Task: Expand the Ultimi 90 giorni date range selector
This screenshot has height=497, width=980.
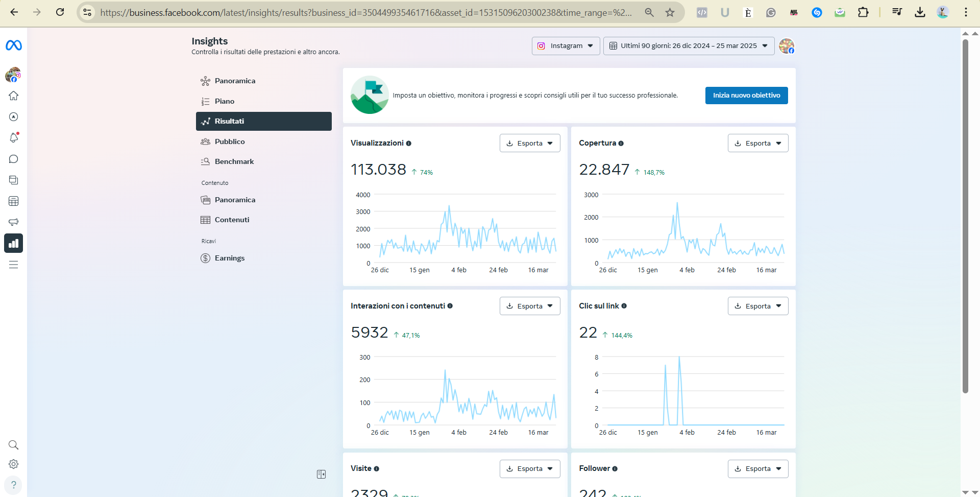Action: pos(689,46)
